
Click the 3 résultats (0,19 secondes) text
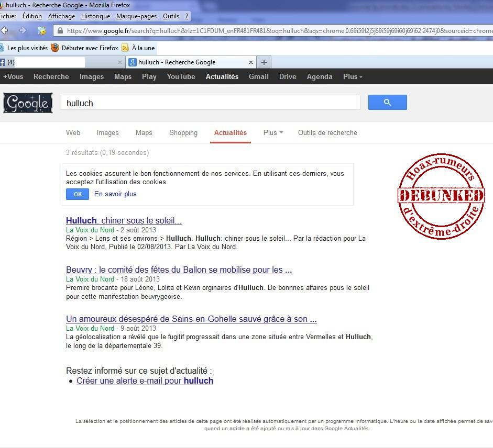tap(107, 153)
